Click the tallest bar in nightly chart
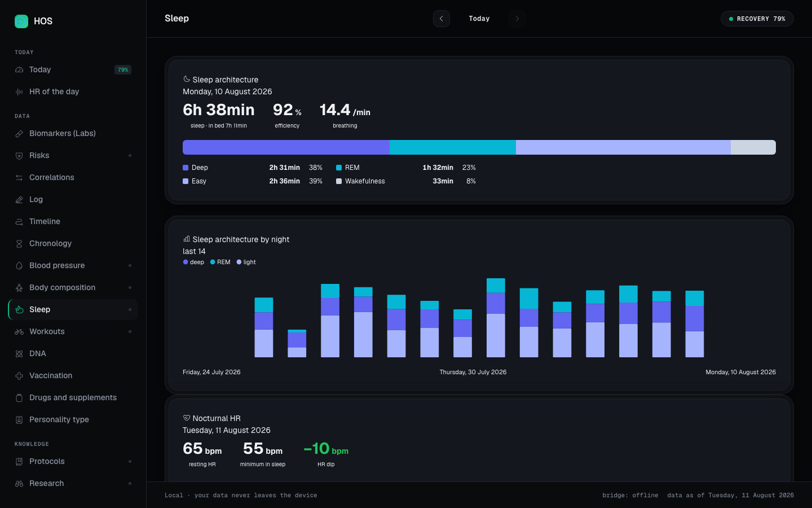The height and width of the screenshot is (508, 812). tap(496, 318)
